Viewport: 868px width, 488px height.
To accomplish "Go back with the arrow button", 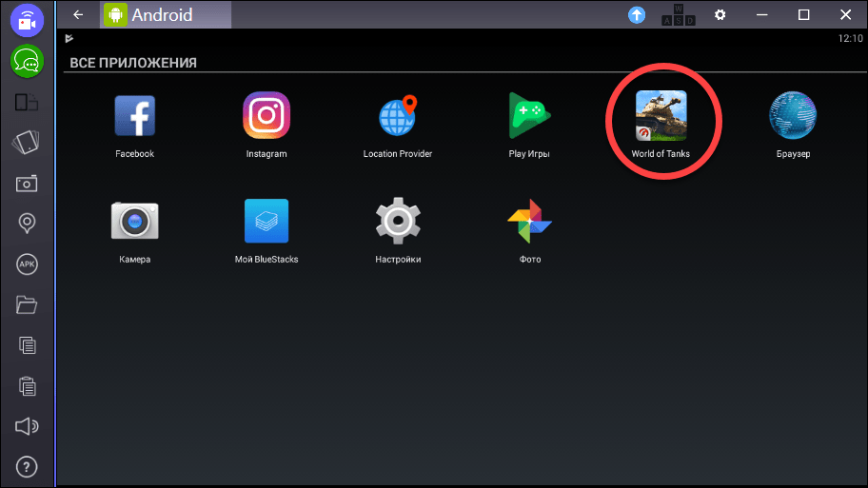I will coord(78,15).
